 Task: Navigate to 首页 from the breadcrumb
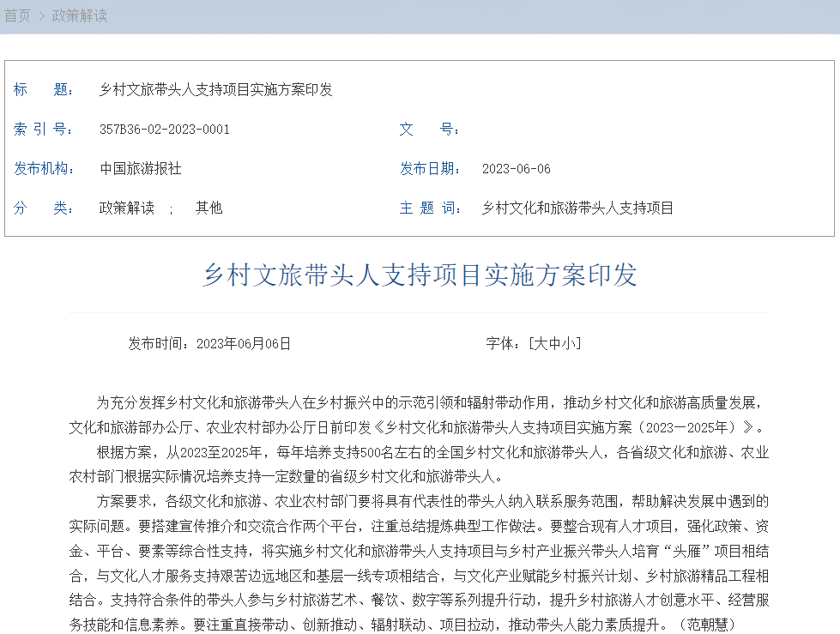click(x=15, y=15)
